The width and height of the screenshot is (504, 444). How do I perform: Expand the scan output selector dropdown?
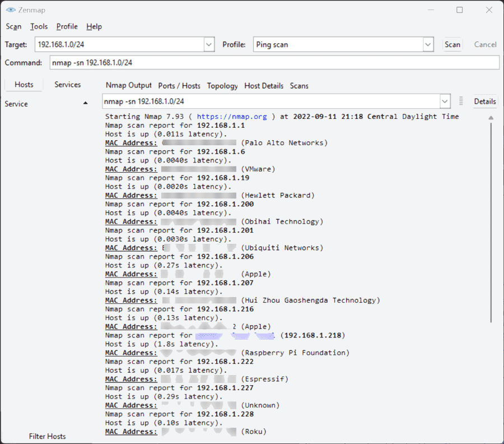tap(445, 101)
